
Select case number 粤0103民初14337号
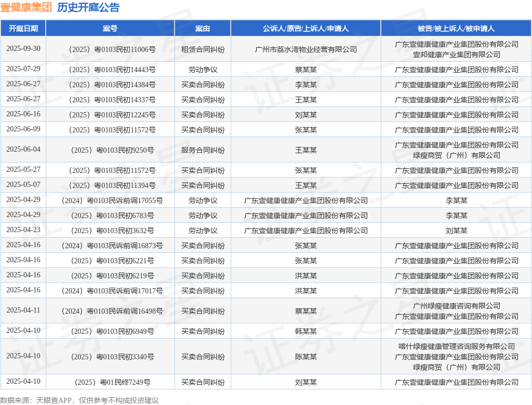pos(112,100)
